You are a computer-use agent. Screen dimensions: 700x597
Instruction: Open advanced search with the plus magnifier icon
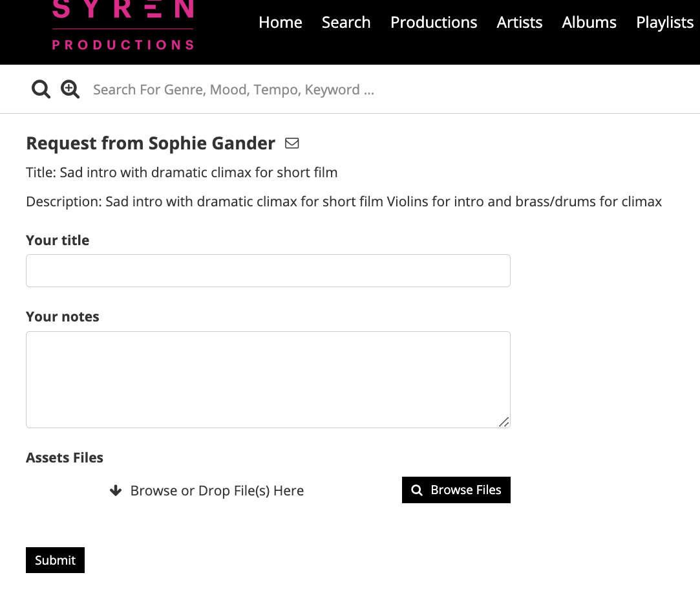pos(70,89)
